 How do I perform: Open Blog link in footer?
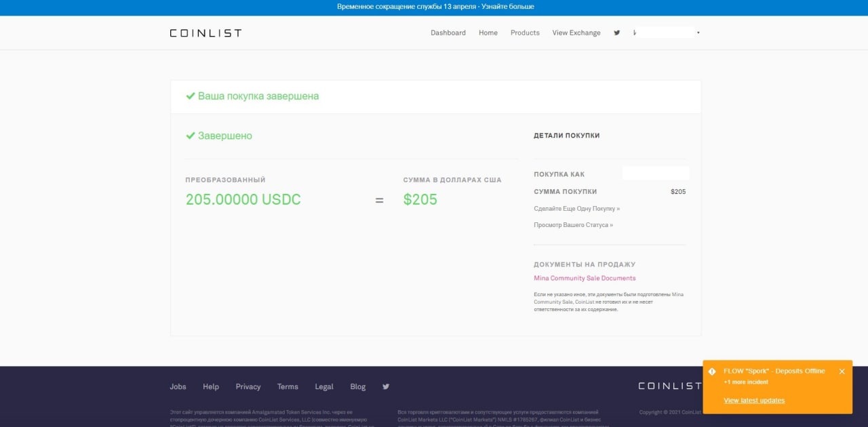pyautogui.click(x=358, y=386)
